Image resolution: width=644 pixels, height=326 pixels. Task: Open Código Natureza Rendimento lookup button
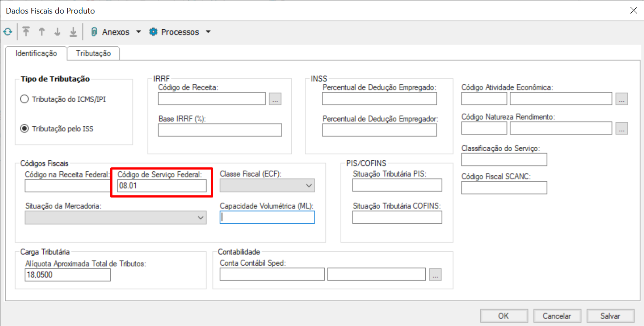click(622, 128)
